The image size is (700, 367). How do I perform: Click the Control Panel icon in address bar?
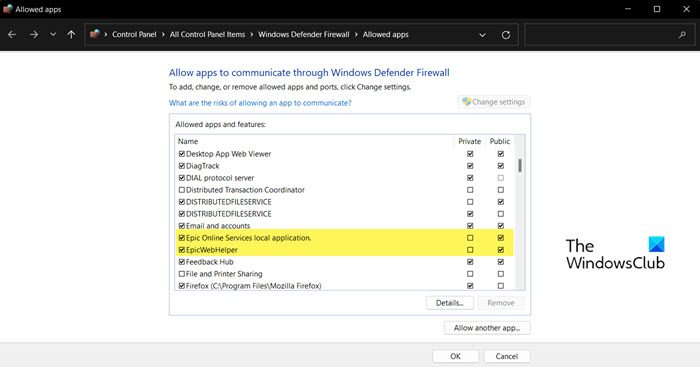(95, 34)
